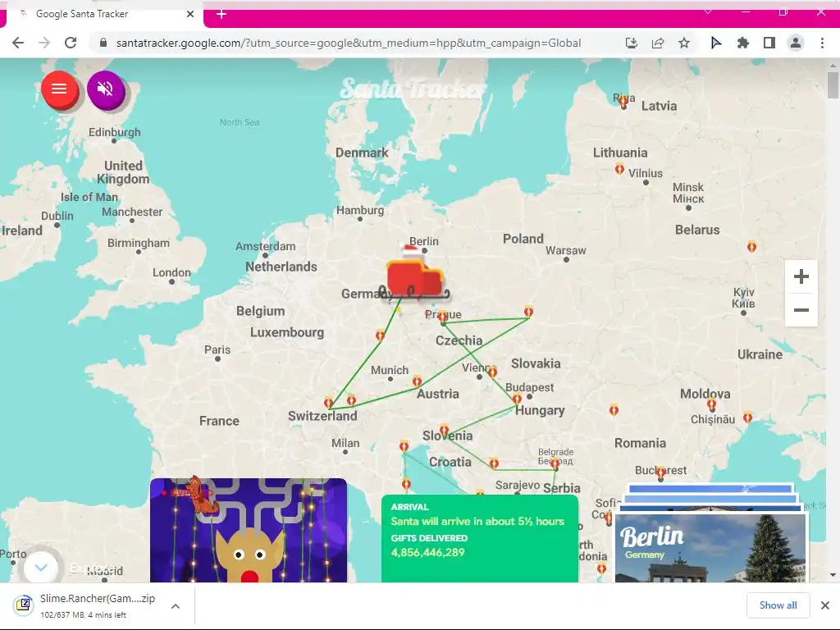Image resolution: width=840 pixels, height=630 pixels.
Task: Click the green Arrival info card
Action: [479, 538]
